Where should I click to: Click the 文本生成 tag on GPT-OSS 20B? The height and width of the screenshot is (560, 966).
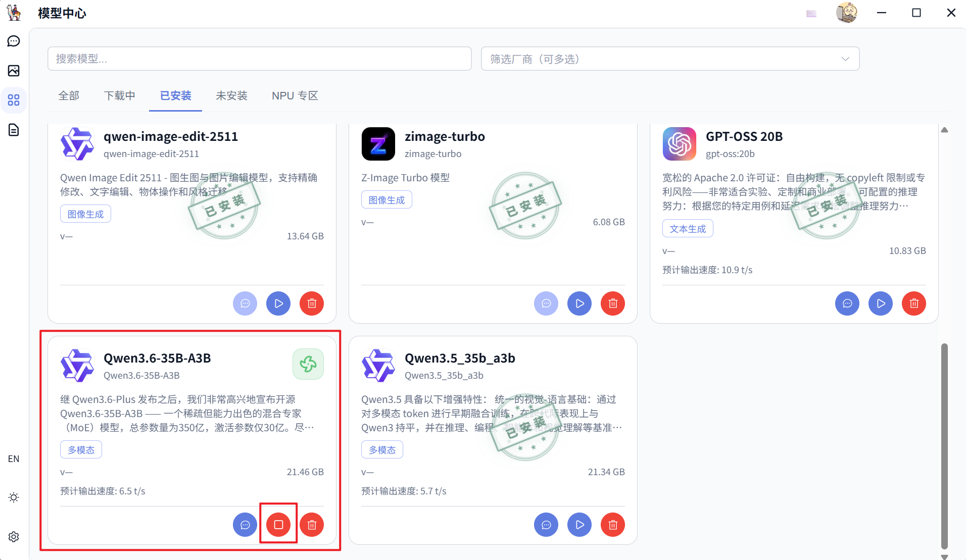tap(688, 229)
